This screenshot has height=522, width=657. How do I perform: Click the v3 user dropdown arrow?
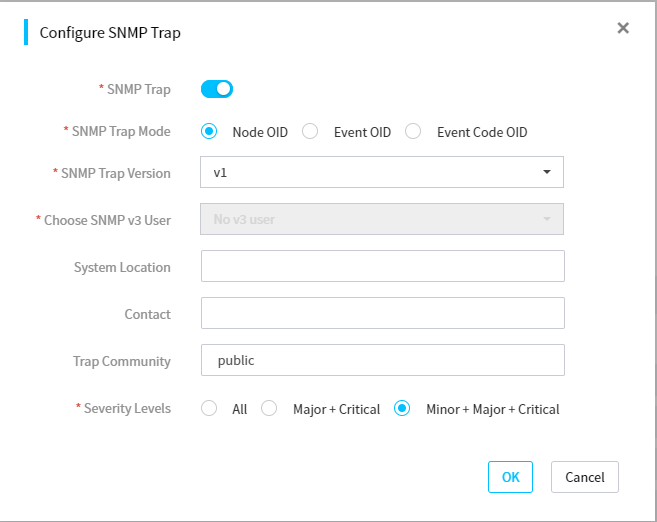pyautogui.click(x=546, y=219)
